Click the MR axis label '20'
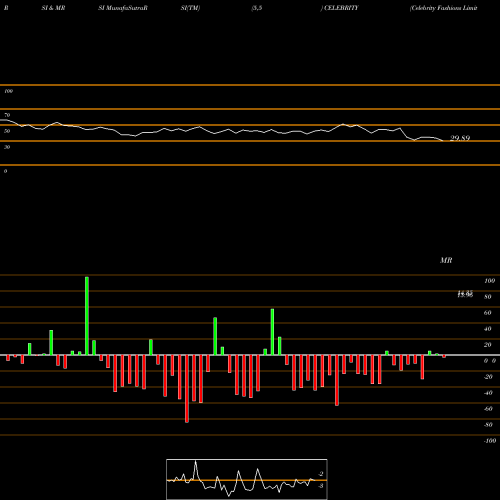 tap(488, 345)
